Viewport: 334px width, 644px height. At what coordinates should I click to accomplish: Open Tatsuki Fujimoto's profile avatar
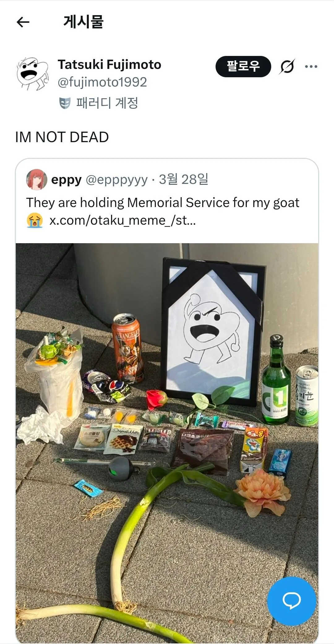[x=32, y=73]
